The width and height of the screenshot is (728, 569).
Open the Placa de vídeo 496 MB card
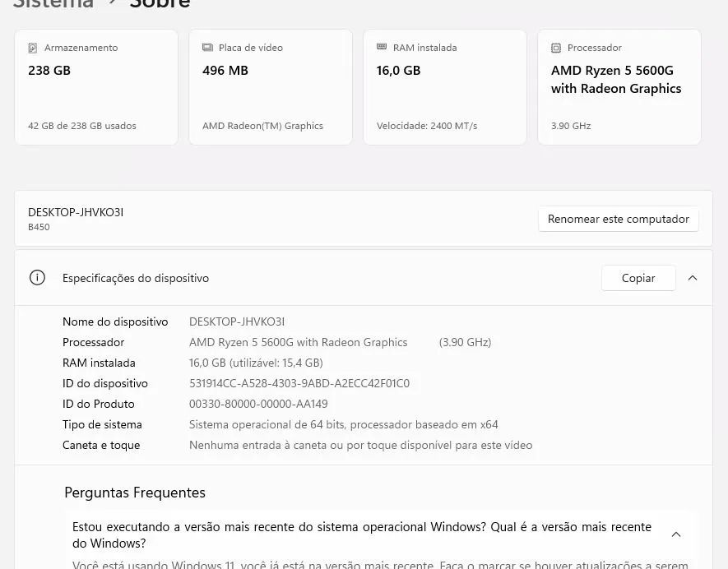click(x=271, y=87)
